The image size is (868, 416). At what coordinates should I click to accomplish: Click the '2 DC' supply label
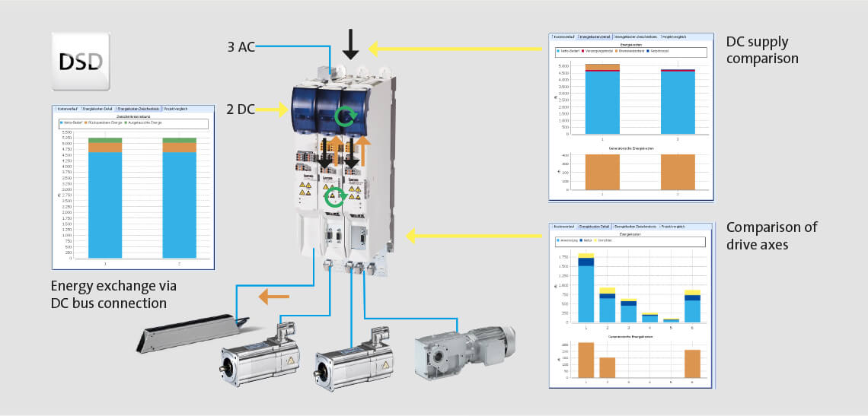coord(241,110)
